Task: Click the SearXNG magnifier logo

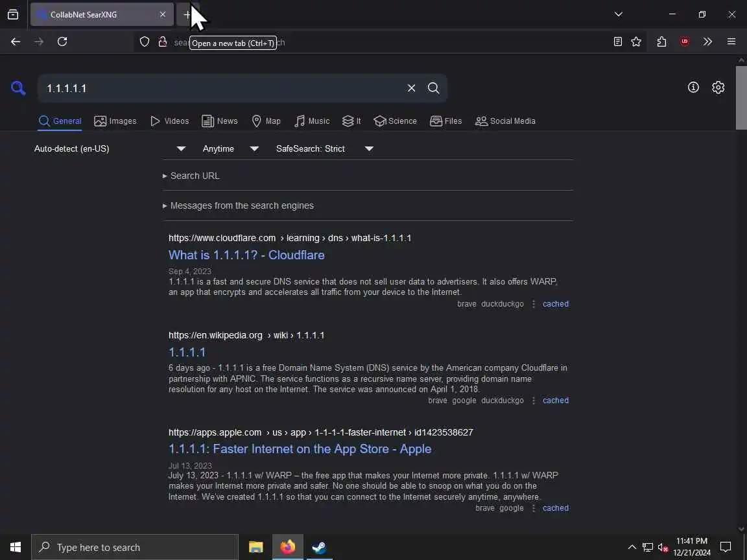Action: (18, 88)
